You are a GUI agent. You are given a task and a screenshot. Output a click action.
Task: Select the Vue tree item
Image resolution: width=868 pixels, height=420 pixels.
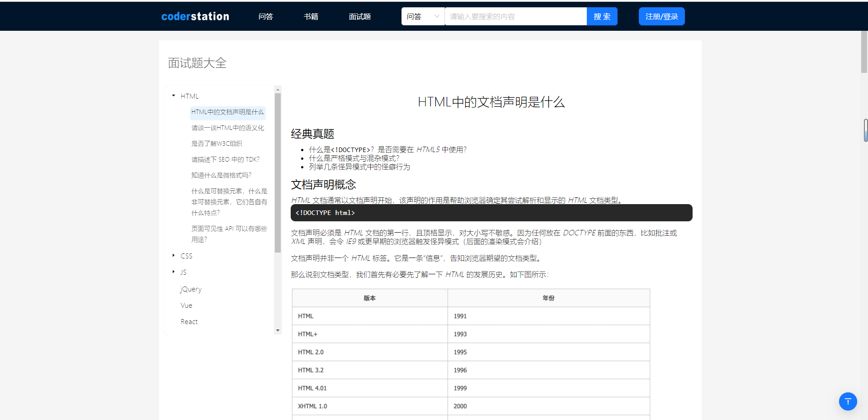186,305
